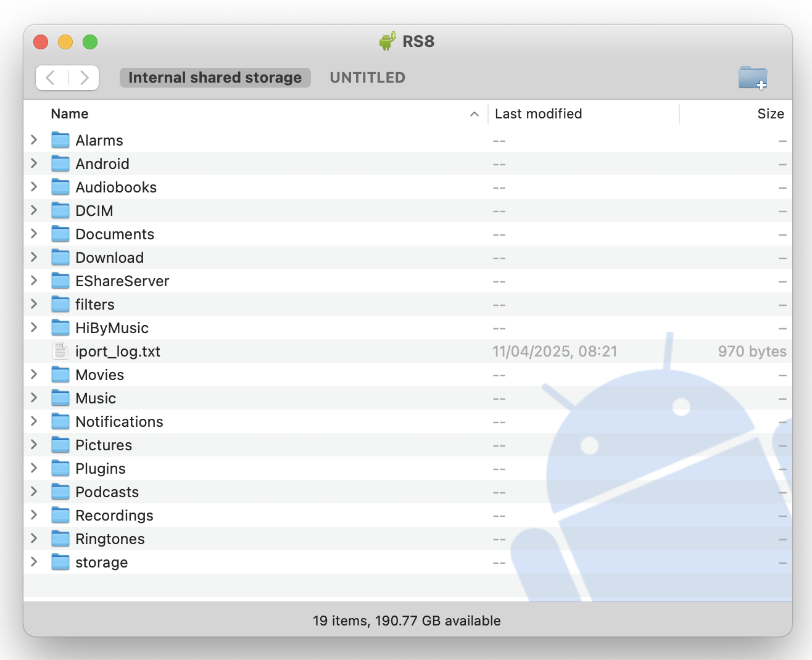Go back using the left arrow
This screenshot has width=812, height=660.
[x=51, y=78]
